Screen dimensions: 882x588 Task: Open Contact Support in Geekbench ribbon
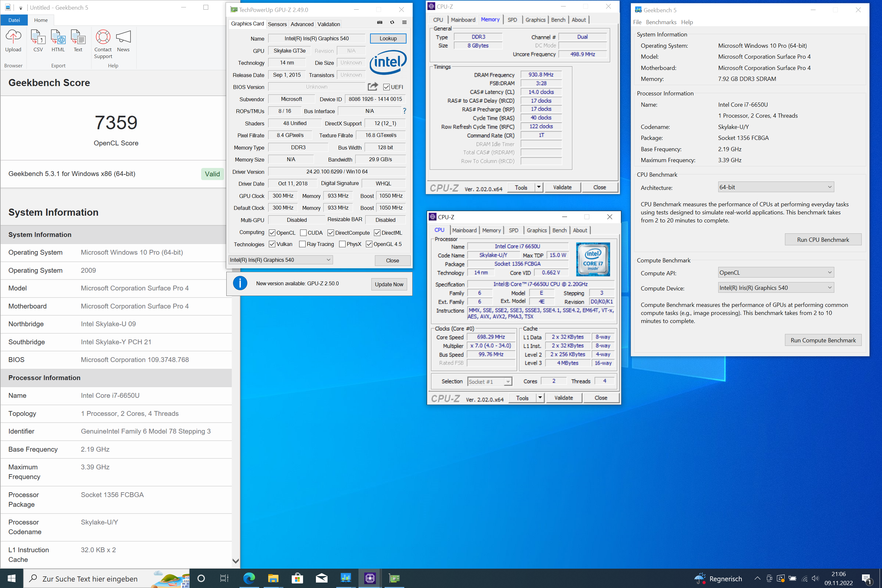103,44
